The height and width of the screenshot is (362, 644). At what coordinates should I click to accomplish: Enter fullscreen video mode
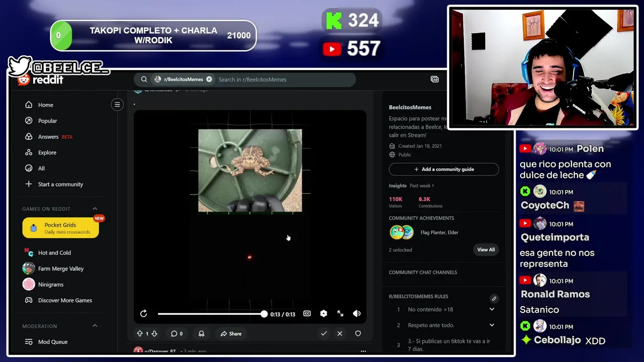coord(340,314)
